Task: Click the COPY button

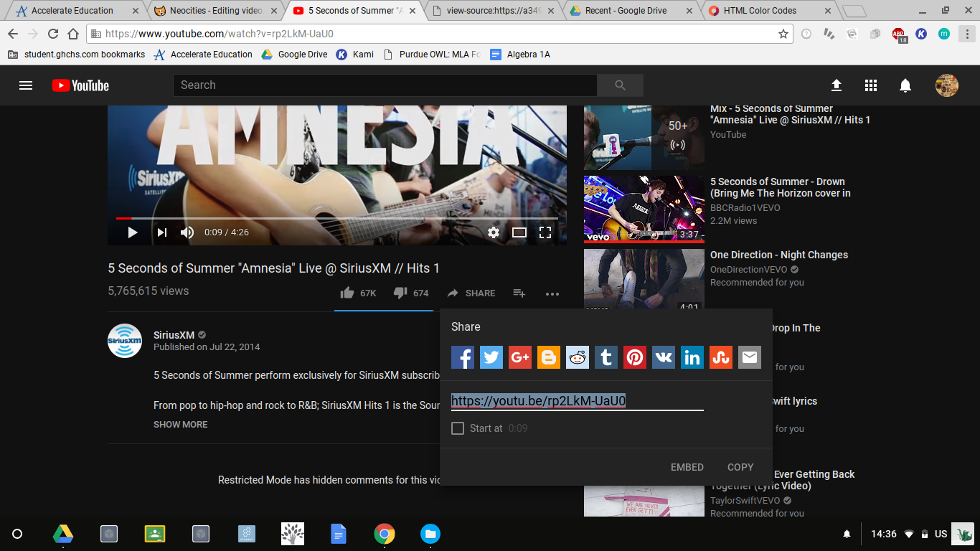Action: (740, 467)
